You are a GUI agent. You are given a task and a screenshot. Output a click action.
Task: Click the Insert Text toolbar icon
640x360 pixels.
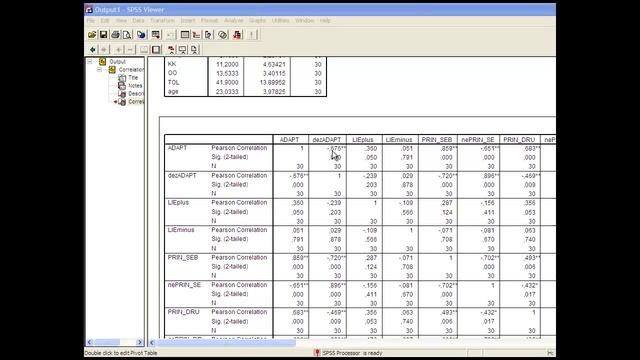(x=194, y=49)
